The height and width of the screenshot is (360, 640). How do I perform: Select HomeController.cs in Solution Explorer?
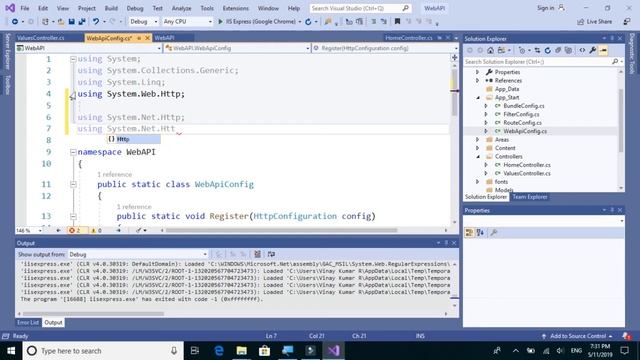pos(527,165)
